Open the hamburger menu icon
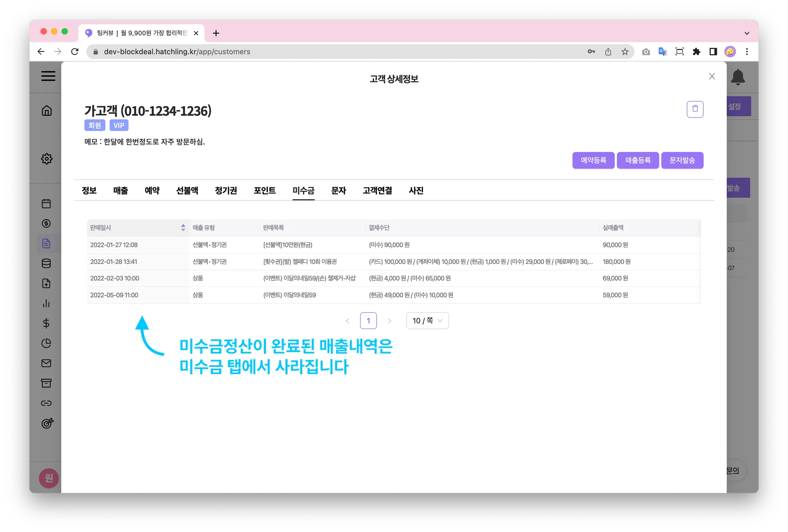 point(48,76)
